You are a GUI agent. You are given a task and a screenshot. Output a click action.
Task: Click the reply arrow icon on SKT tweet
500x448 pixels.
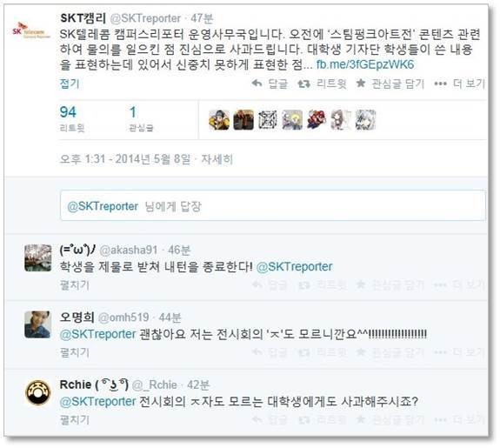click(257, 84)
